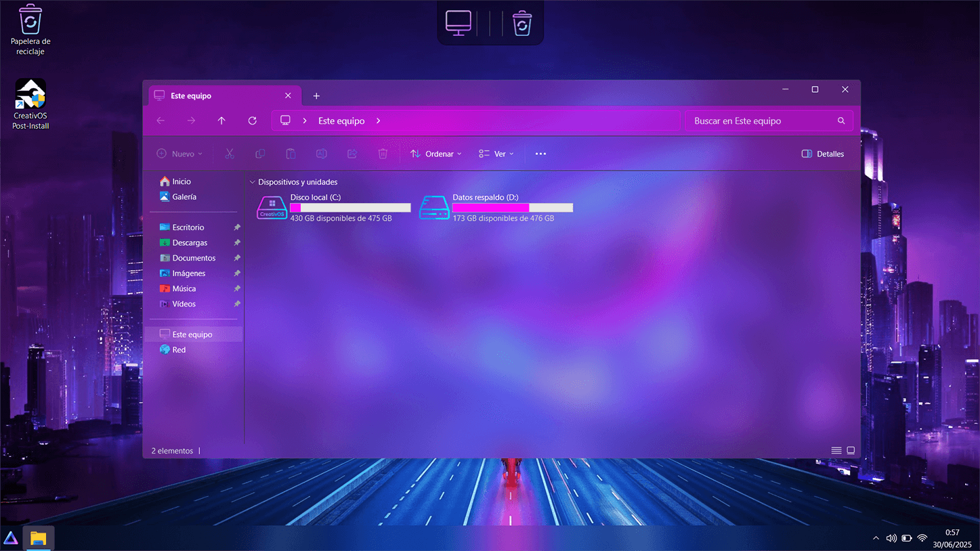The width and height of the screenshot is (980, 551).
Task: Open Descargas in the sidebar
Action: point(190,242)
